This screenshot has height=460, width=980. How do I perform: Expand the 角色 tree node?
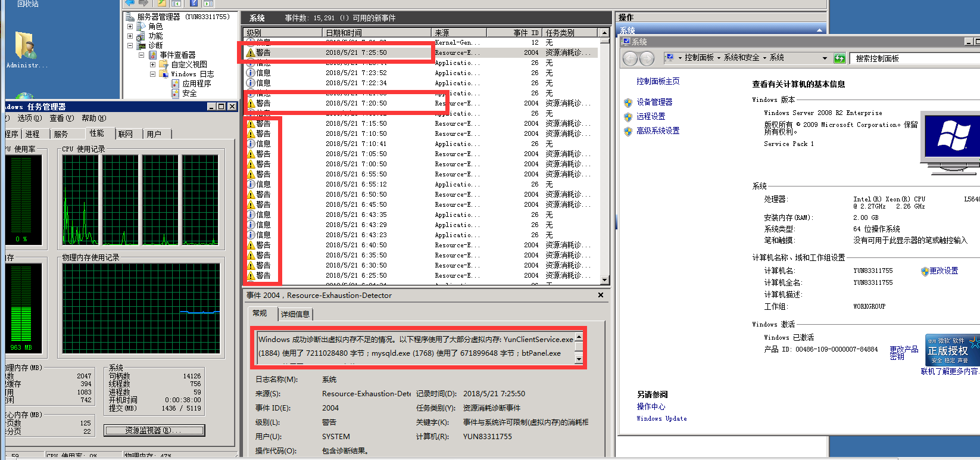[130, 26]
